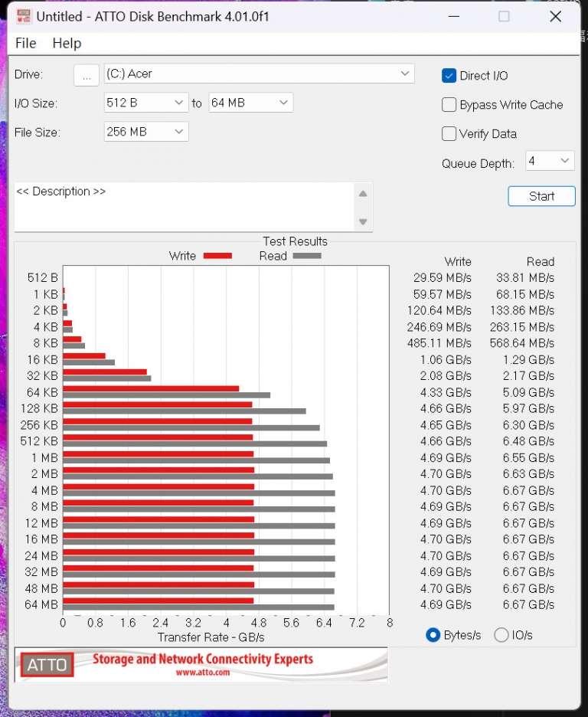Click the gray Read legend swatch

tap(307, 256)
